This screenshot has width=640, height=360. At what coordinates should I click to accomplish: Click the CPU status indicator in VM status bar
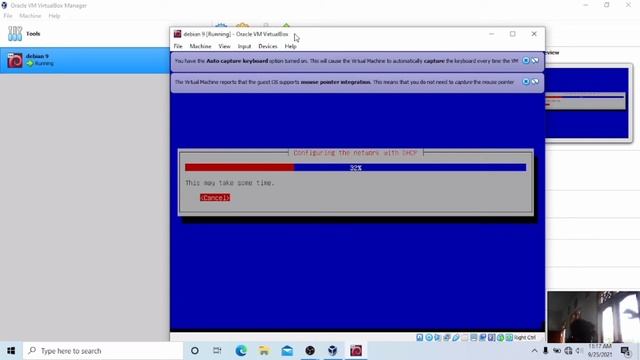491,338
